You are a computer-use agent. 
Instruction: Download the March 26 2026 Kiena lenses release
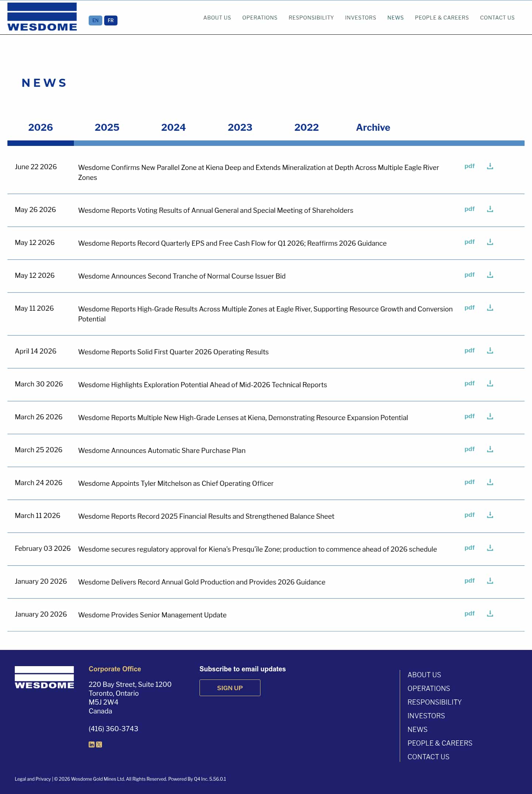[490, 416]
